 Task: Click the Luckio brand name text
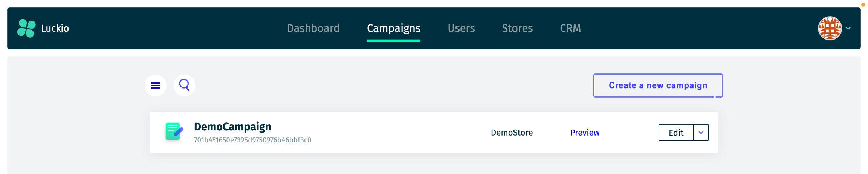coord(55,28)
